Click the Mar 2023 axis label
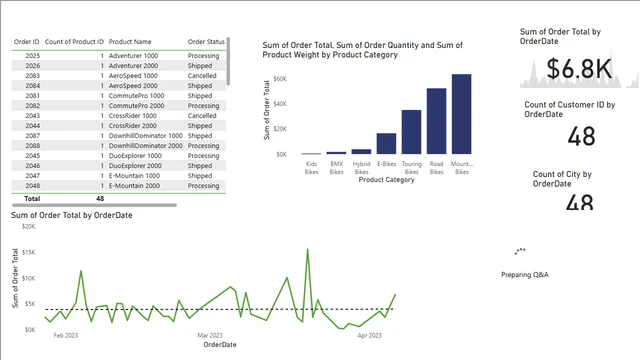Image resolution: width=640 pixels, height=360 pixels. [210, 335]
